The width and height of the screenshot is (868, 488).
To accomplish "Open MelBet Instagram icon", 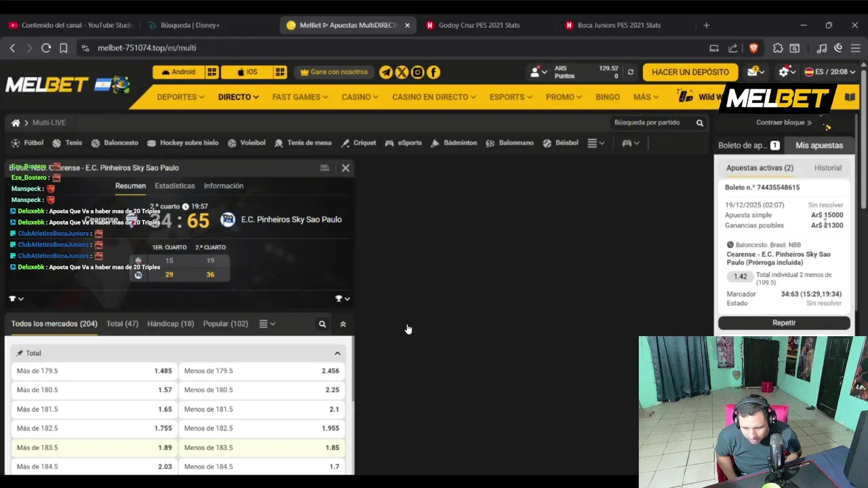I will [x=418, y=72].
